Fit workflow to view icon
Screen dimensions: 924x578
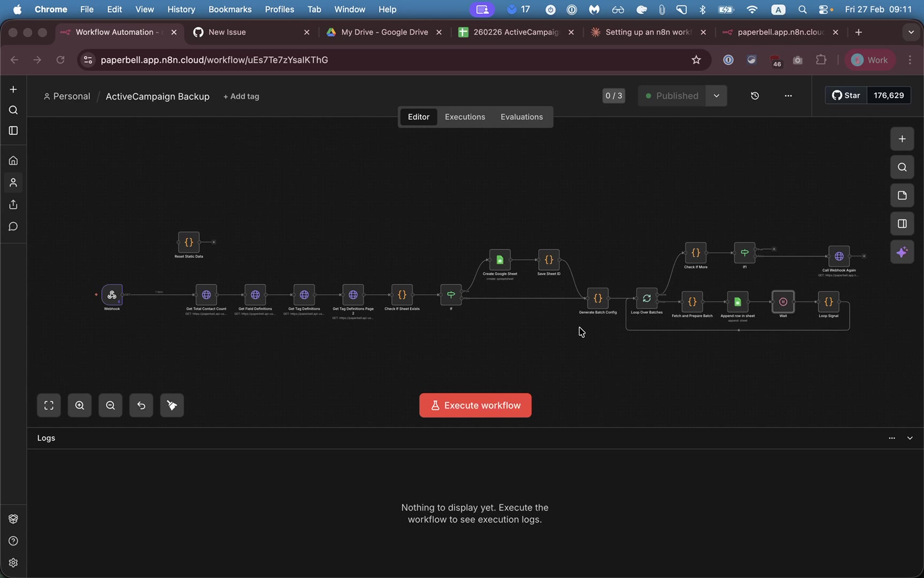(x=49, y=406)
